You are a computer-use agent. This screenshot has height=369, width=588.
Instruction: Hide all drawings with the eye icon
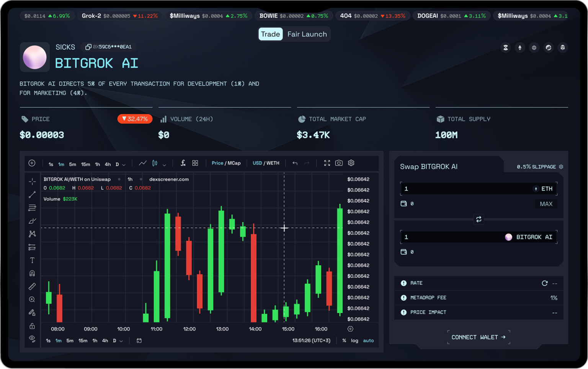click(32, 339)
